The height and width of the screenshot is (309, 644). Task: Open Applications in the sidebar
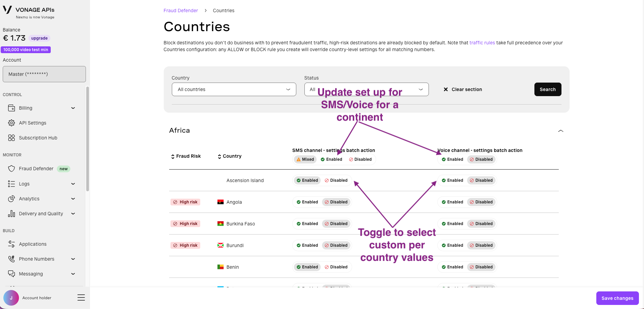[42, 244]
